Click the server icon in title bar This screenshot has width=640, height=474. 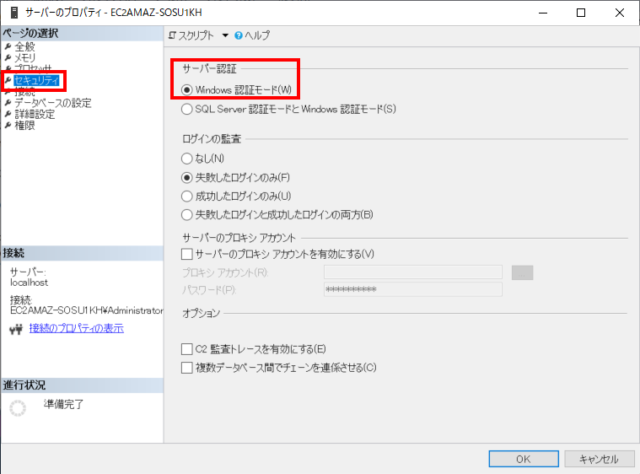coord(14,13)
